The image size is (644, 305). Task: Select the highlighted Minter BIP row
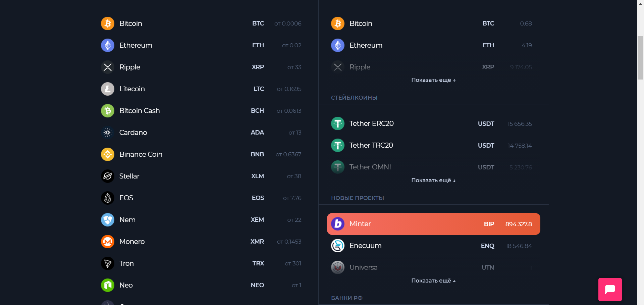point(433,224)
